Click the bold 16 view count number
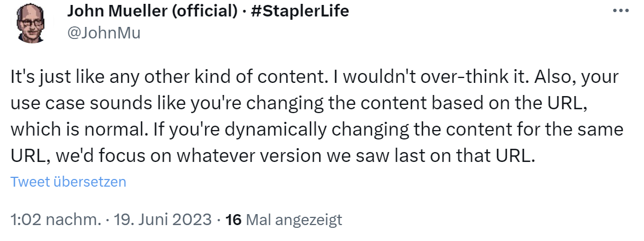This screenshot has width=644, height=241. 234,220
